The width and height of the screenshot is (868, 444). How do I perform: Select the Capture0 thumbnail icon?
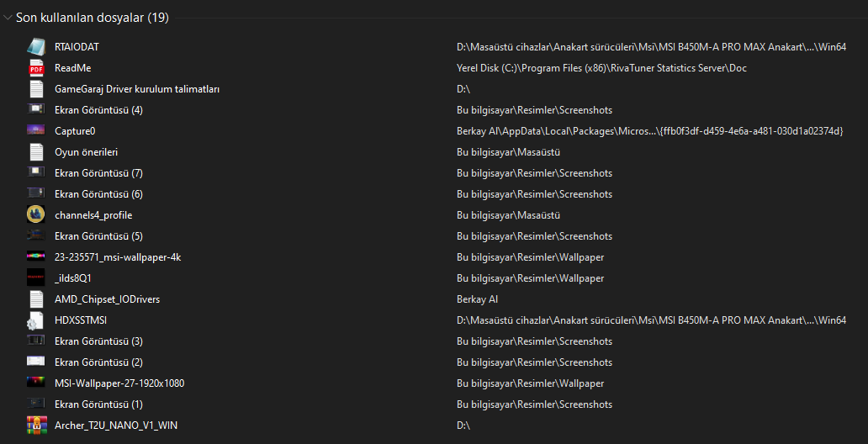point(36,130)
